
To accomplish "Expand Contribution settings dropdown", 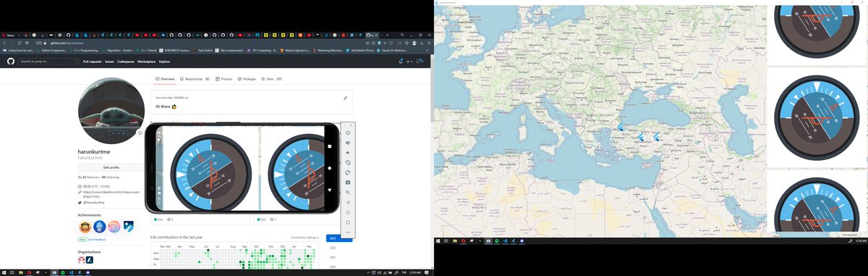I will (x=305, y=238).
